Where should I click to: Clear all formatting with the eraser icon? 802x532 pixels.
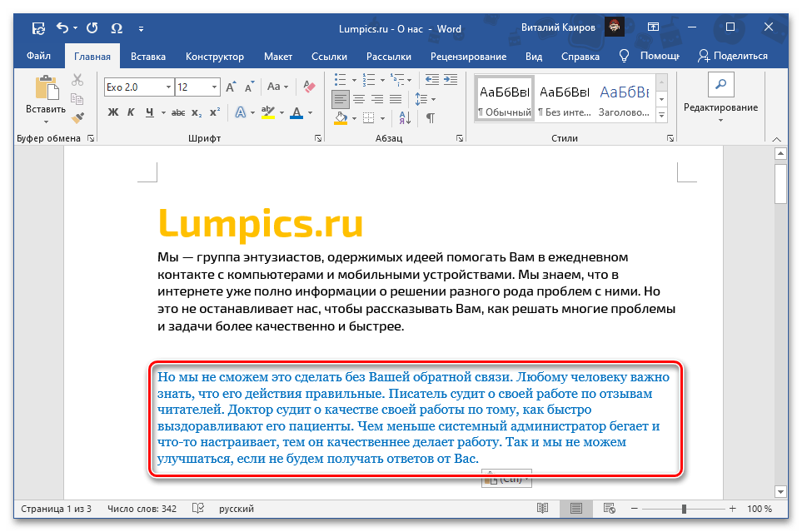[310, 87]
